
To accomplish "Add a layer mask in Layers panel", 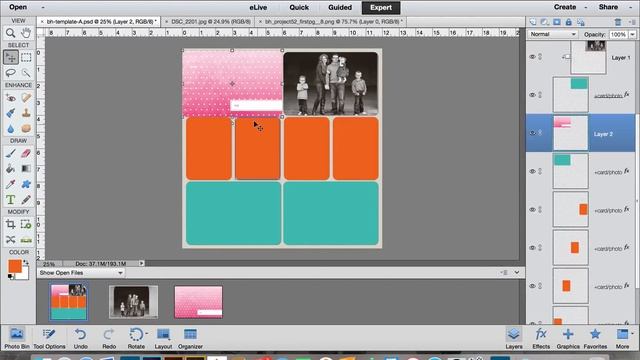I will pyautogui.click(x=557, y=22).
